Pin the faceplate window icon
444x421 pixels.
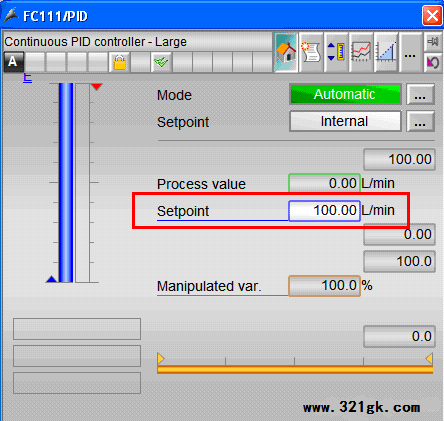coord(433,42)
